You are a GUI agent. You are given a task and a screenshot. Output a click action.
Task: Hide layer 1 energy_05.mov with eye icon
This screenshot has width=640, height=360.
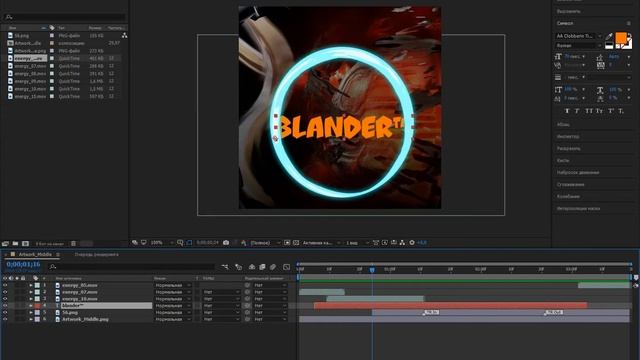[x=5, y=285]
